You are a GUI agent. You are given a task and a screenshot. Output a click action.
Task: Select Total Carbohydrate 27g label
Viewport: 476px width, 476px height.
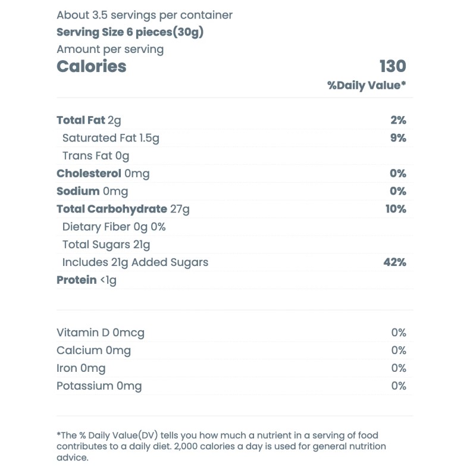point(123,209)
